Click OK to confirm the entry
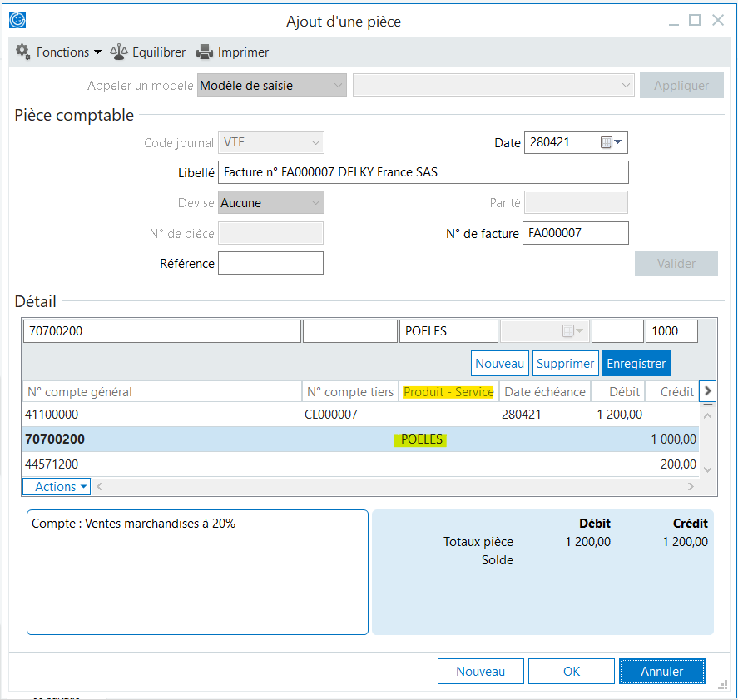 click(571, 671)
